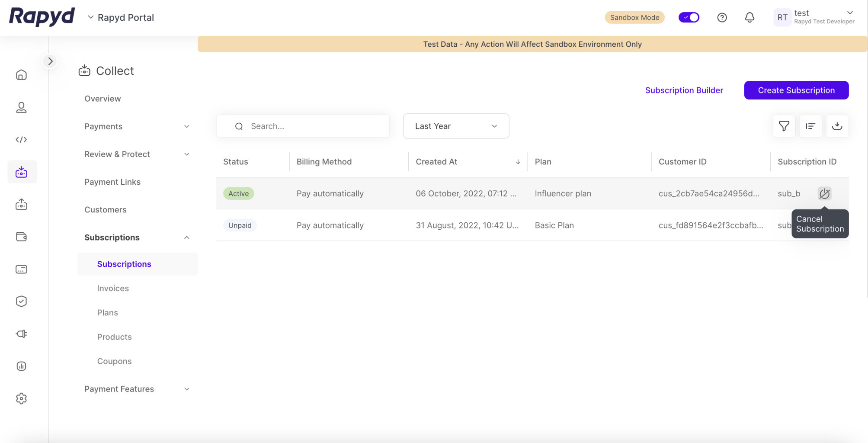The image size is (868, 443).
Task: Open the Subscription Builder link
Action: coord(684,90)
